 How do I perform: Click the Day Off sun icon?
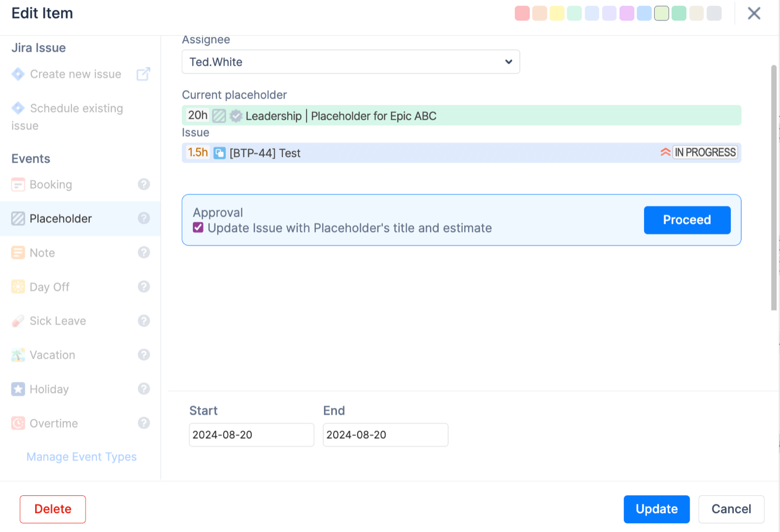click(x=18, y=287)
